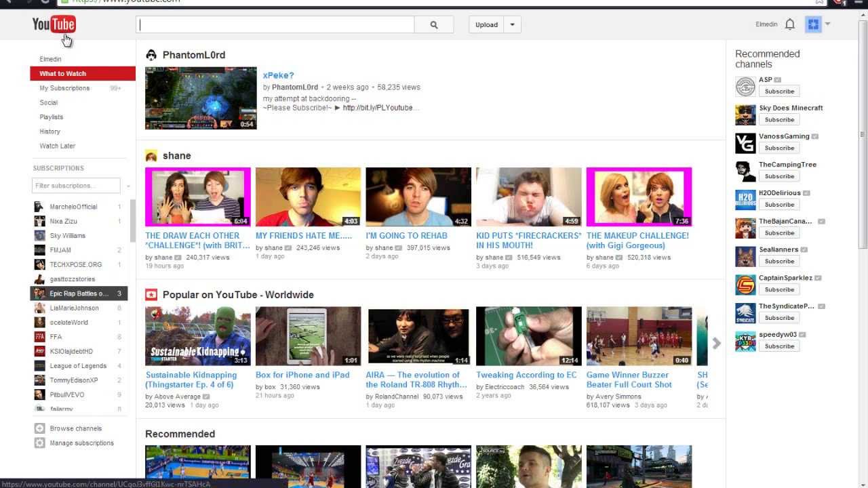The height and width of the screenshot is (488, 868).
Task: Subscribe to speedyw03
Action: 779,346
